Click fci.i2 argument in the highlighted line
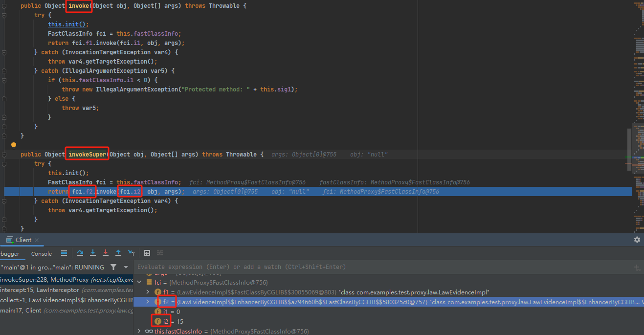Screen dimensions: 644x335 [131, 192]
